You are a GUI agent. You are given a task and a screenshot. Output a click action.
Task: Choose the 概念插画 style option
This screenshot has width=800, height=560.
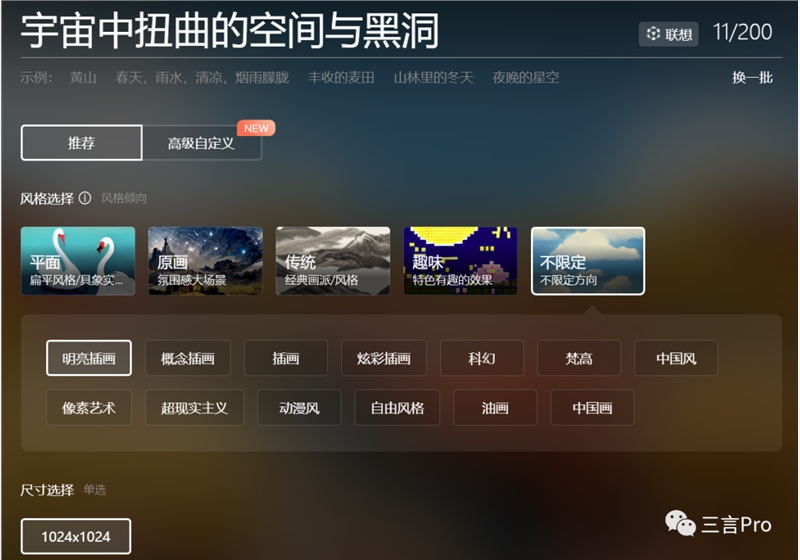pos(188,358)
